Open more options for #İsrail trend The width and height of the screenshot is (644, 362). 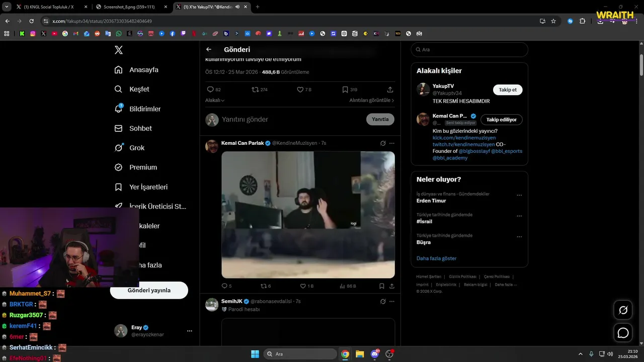(519, 216)
